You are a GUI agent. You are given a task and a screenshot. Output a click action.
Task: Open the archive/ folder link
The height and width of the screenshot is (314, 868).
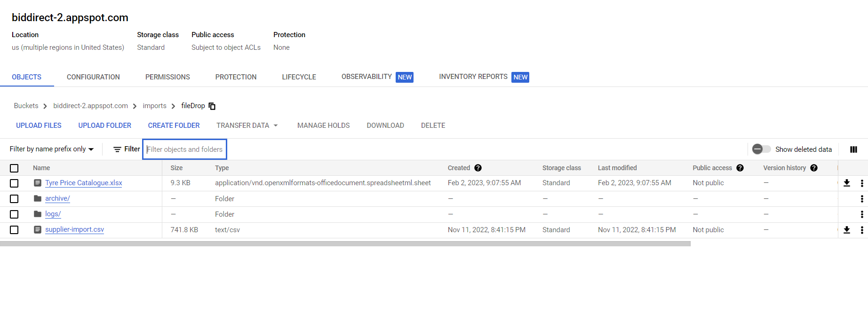point(57,198)
